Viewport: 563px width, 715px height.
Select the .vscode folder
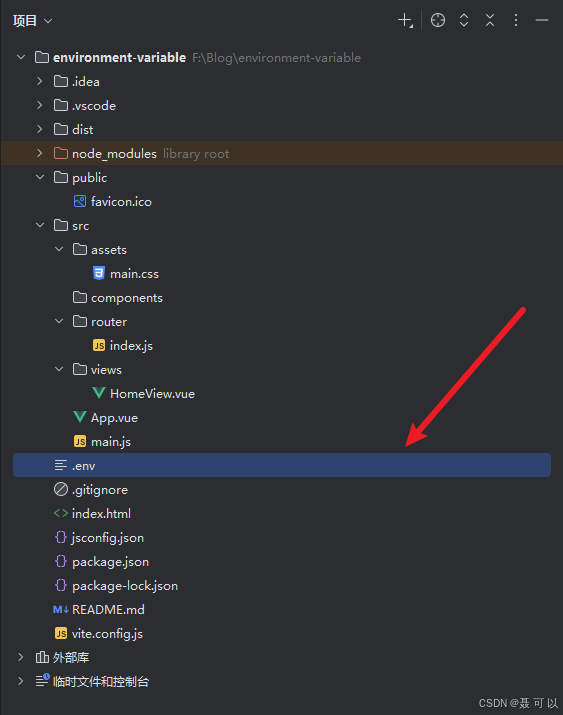click(x=94, y=106)
